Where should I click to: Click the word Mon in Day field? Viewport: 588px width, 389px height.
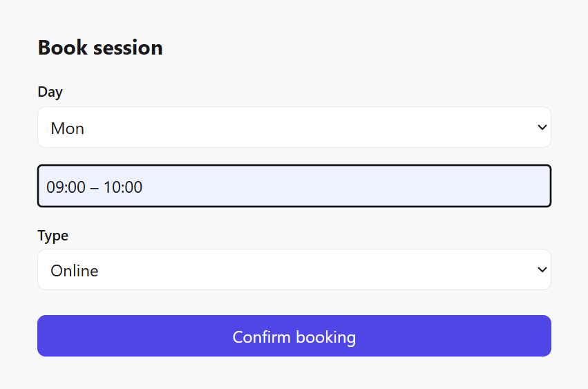pyautogui.click(x=68, y=129)
